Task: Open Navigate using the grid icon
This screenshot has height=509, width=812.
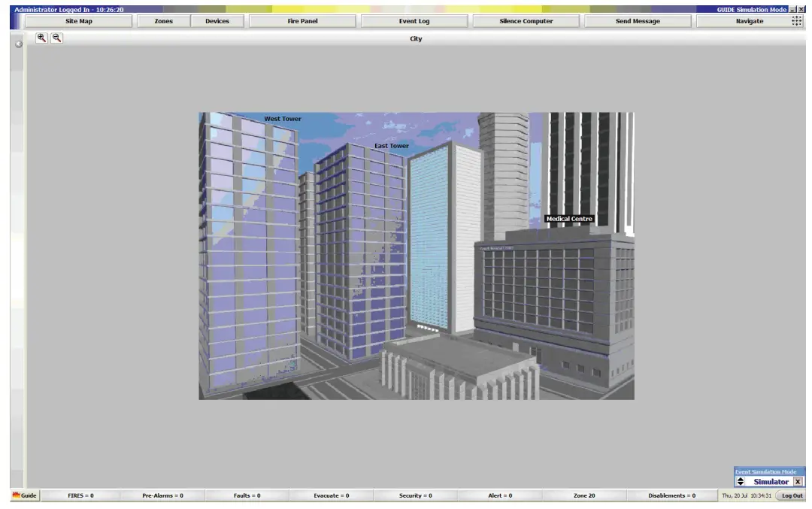Action: coord(795,20)
